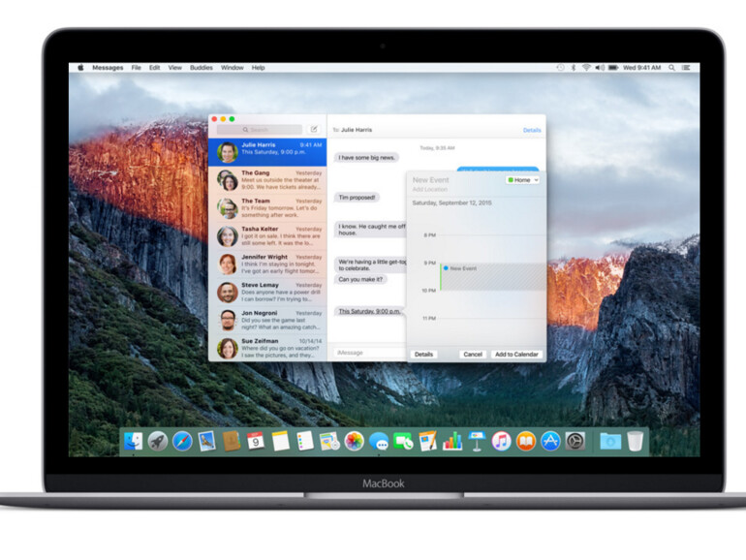Click Time Machine menu bar icon
The width and height of the screenshot is (746, 560).
pos(560,68)
